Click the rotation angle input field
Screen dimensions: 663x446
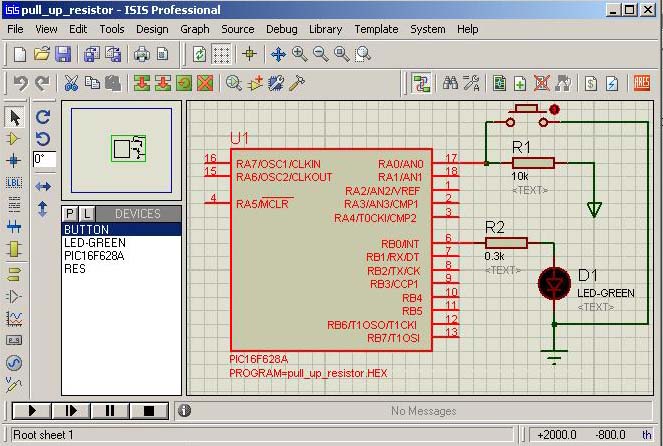coord(45,159)
